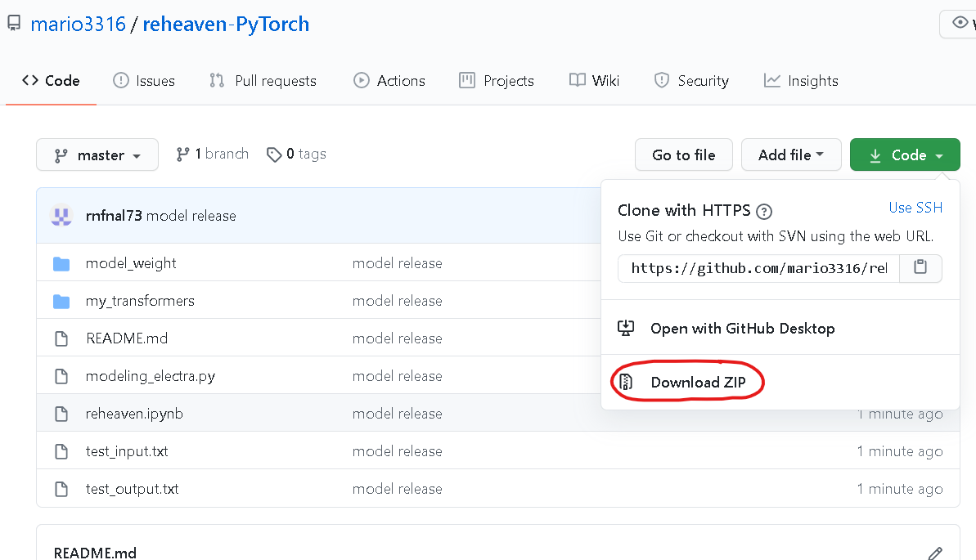Open commit message for model_weight row
This screenshot has width=976, height=560.
tap(397, 263)
